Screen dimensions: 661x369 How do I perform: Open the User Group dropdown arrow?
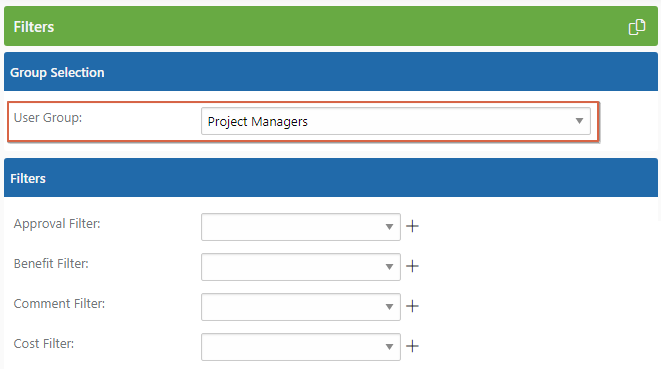(579, 121)
